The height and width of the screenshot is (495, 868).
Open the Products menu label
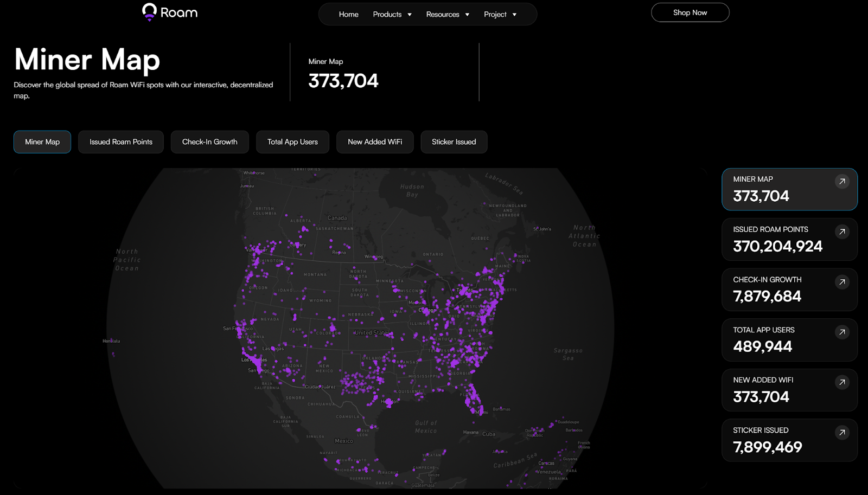[x=387, y=15]
